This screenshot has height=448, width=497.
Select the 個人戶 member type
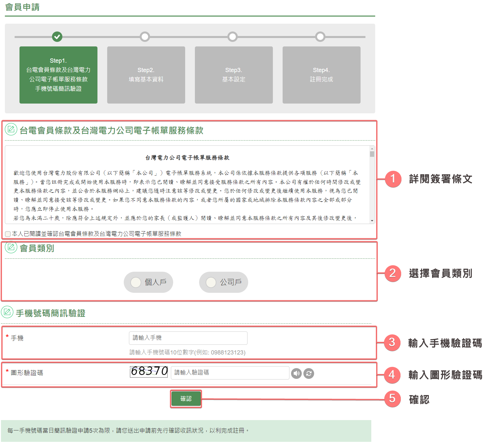(148, 282)
